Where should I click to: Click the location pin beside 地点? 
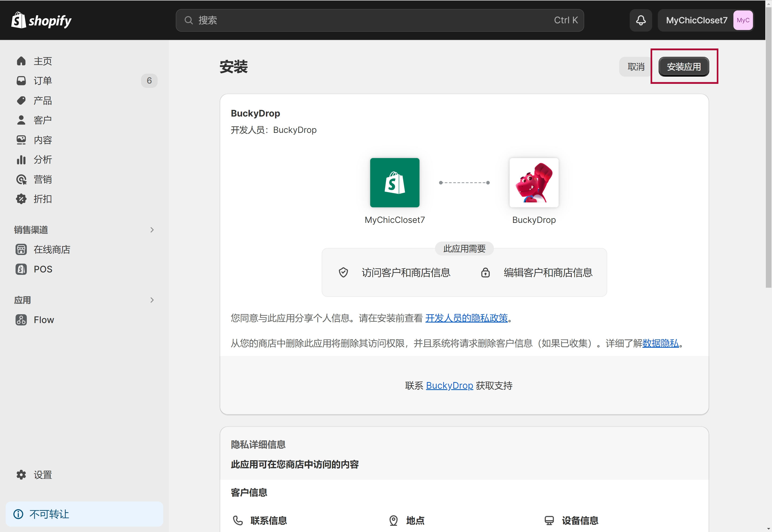(x=394, y=520)
